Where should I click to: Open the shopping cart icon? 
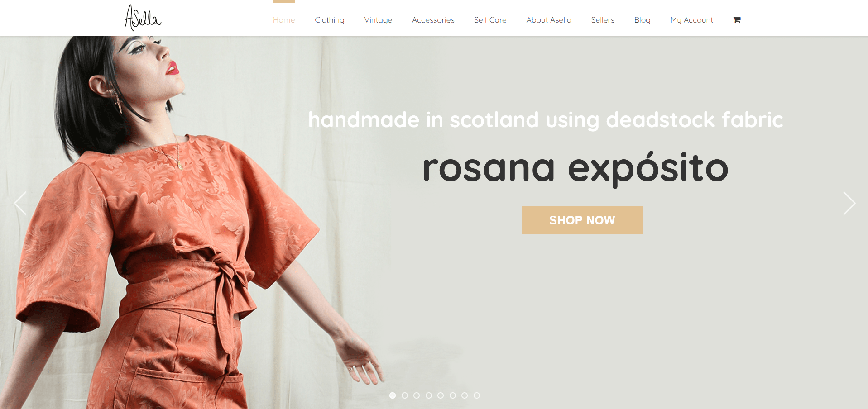pos(737,20)
